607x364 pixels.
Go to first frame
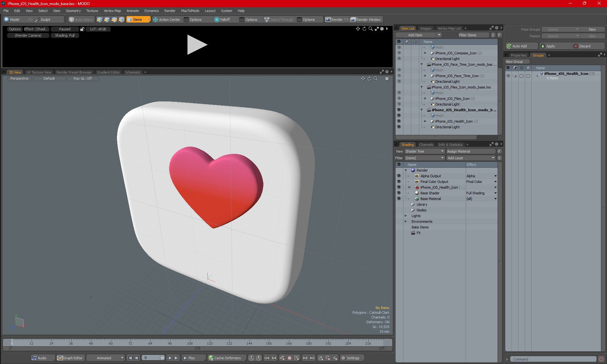[130, 358]
